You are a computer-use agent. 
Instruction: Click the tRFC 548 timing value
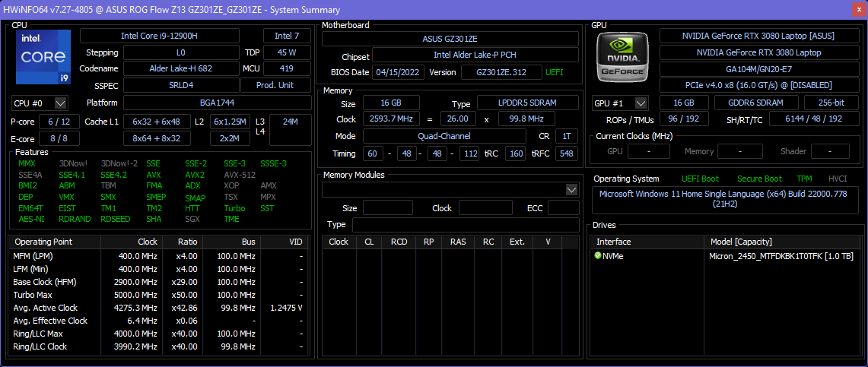[566, 153]
